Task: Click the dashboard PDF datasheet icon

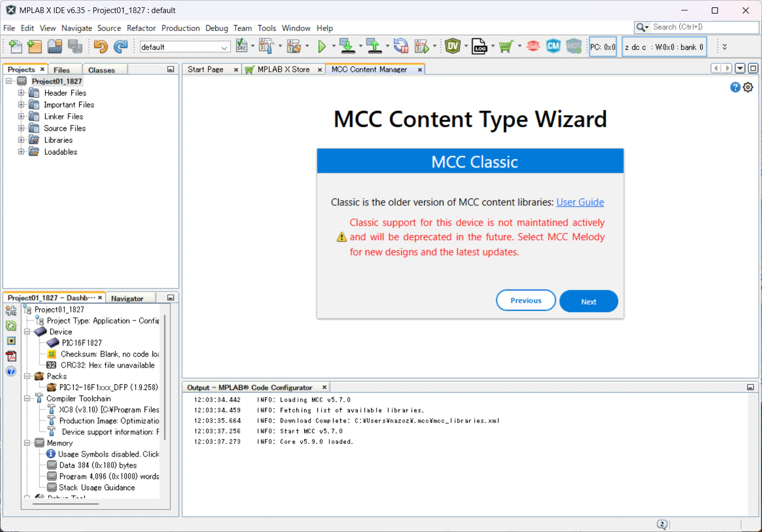Action: pos(11,356)
